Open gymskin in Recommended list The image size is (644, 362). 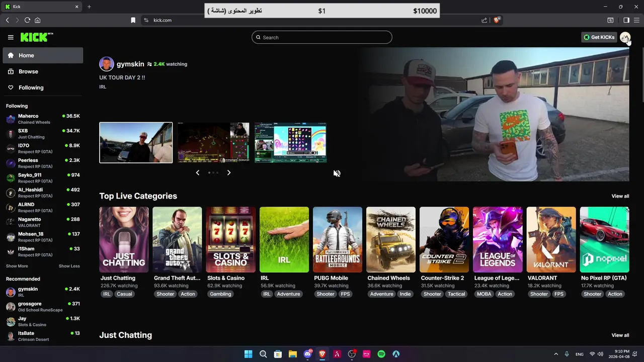43,292
